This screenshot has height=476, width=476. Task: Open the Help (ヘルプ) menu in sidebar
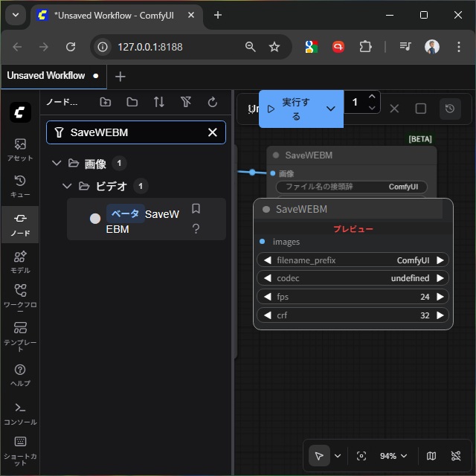[x=20, y=374]
